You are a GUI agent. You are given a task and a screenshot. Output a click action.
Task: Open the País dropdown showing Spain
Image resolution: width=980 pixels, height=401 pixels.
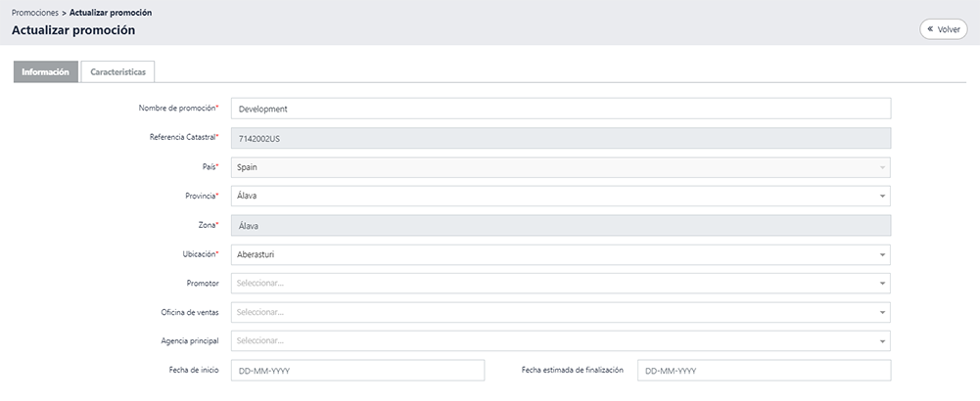pyautogui.click(x=561, y=167)
